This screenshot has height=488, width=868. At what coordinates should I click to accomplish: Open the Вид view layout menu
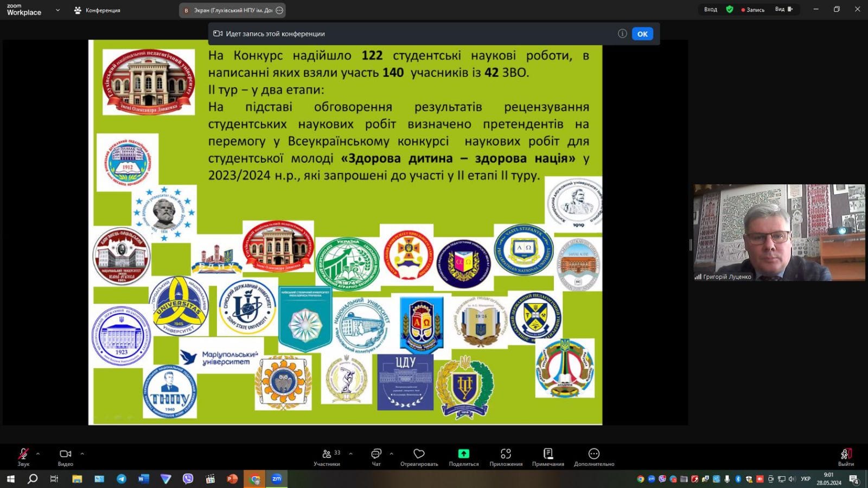click(784, 9)
